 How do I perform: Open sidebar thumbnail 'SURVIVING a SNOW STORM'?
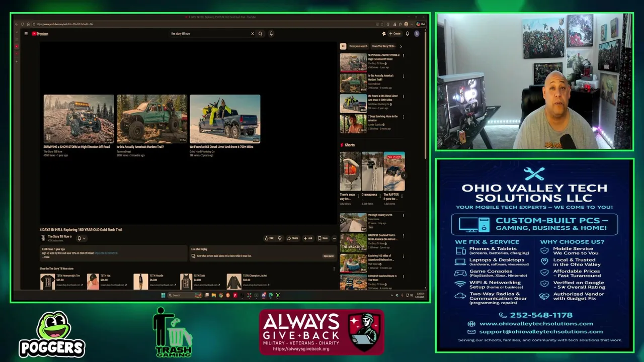[353, 63]
